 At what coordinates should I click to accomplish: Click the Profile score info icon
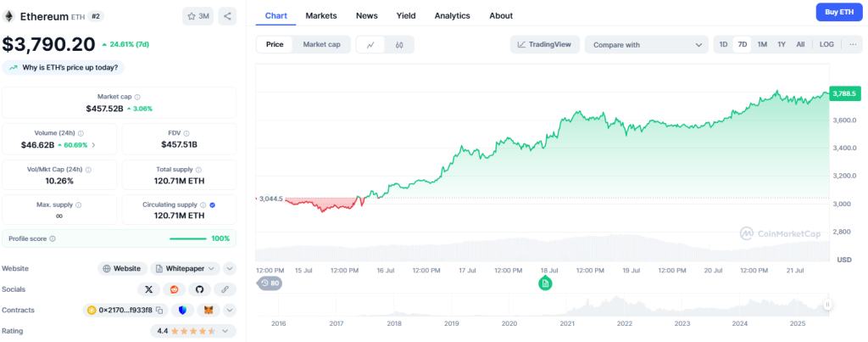coord(53,238)
